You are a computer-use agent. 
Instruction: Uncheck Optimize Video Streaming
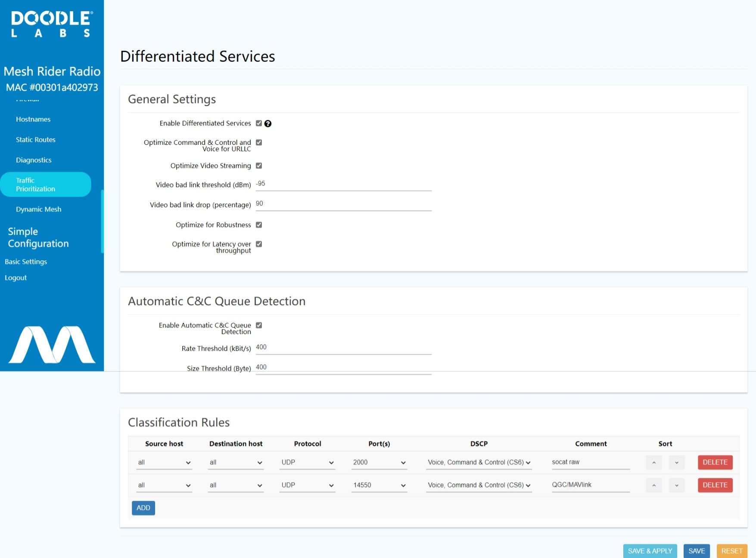tap(259, 165)
